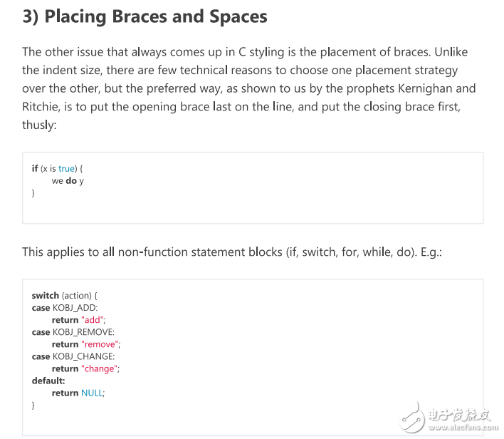Click the "switch" keyword in second code block
504x439 pixels.
tap(46, 296)
